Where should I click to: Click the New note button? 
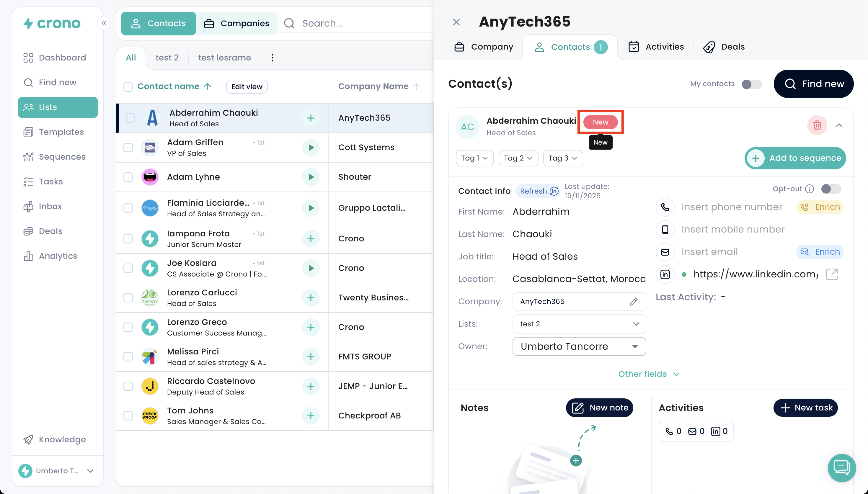[599, 408]
